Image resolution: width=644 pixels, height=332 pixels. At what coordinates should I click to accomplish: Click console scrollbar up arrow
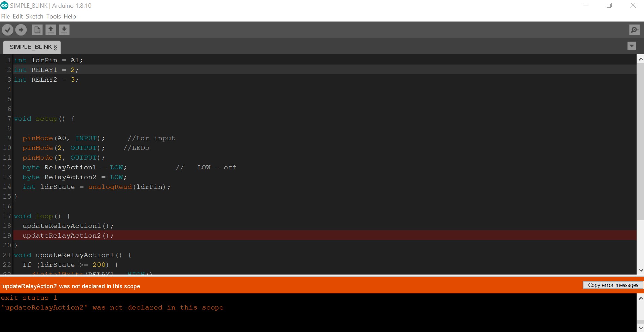click(641, 298)
